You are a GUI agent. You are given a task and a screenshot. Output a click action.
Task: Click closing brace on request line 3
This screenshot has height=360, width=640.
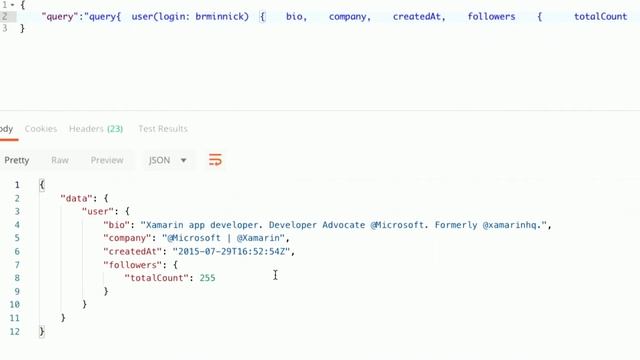pyautogui.click(x=22, y=28)
